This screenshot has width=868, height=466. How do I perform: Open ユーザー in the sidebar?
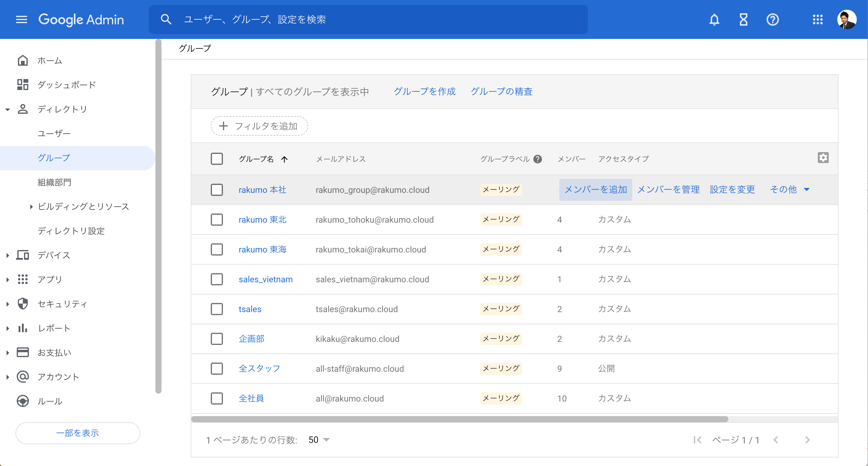point(54,134)
